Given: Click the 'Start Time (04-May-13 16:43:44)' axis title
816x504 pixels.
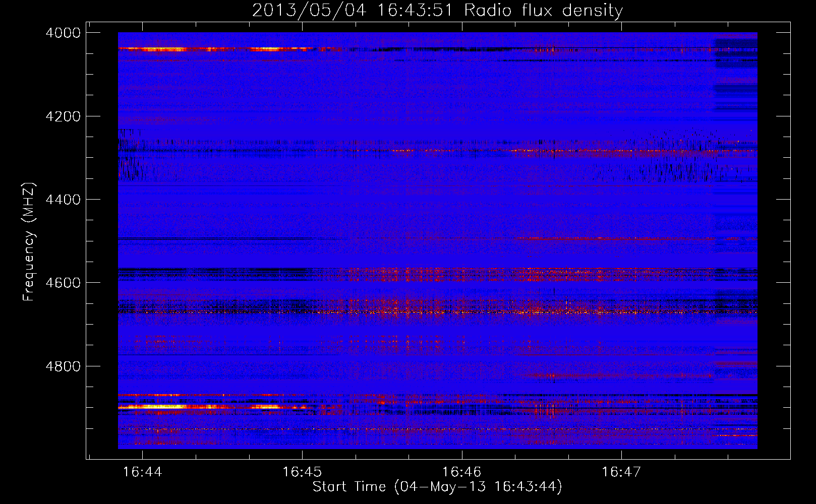Looking at the screenshot, I should click(437, 487).
